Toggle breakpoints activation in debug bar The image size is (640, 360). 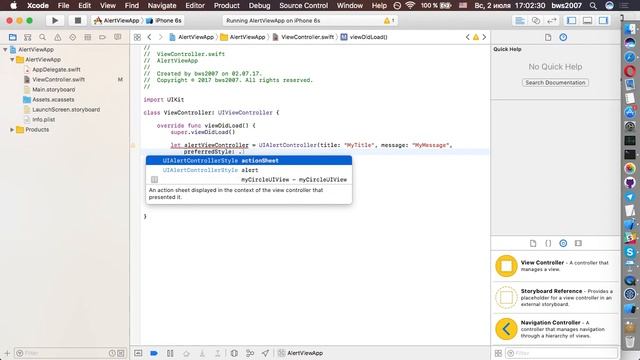pos(154,353)
